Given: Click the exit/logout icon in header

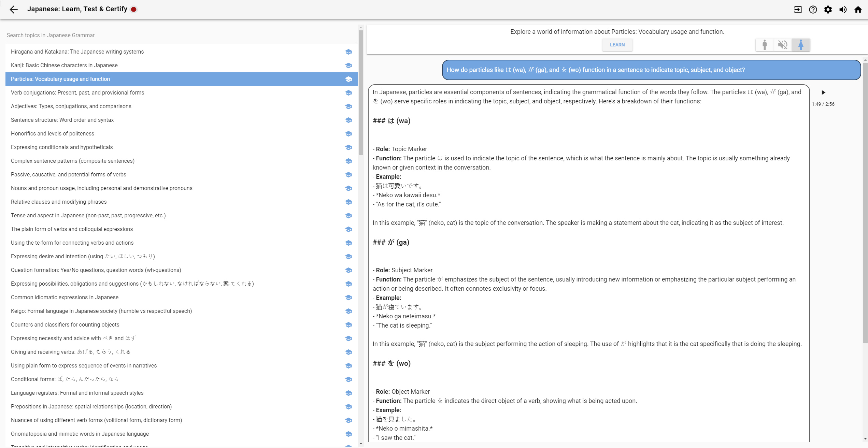Looking at the screenshot, I should click(x=798, y=9).
